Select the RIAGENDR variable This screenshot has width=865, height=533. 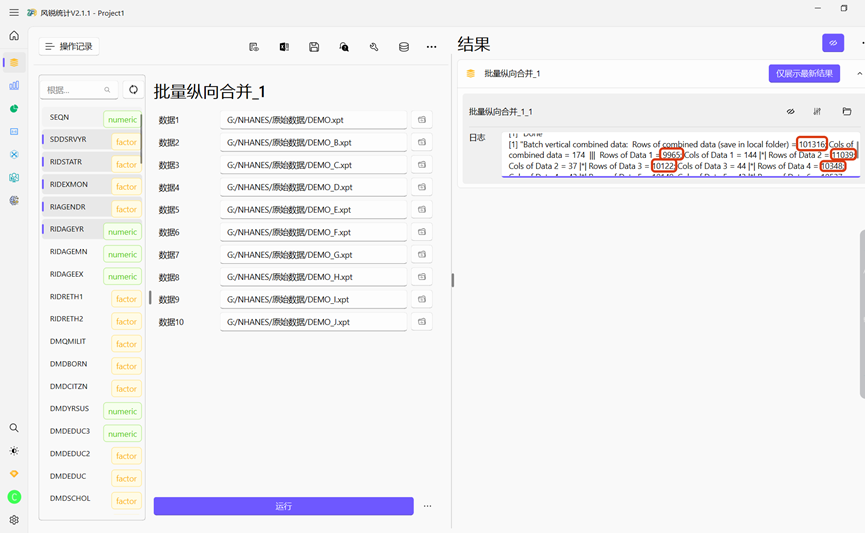[x=92, y=207]
